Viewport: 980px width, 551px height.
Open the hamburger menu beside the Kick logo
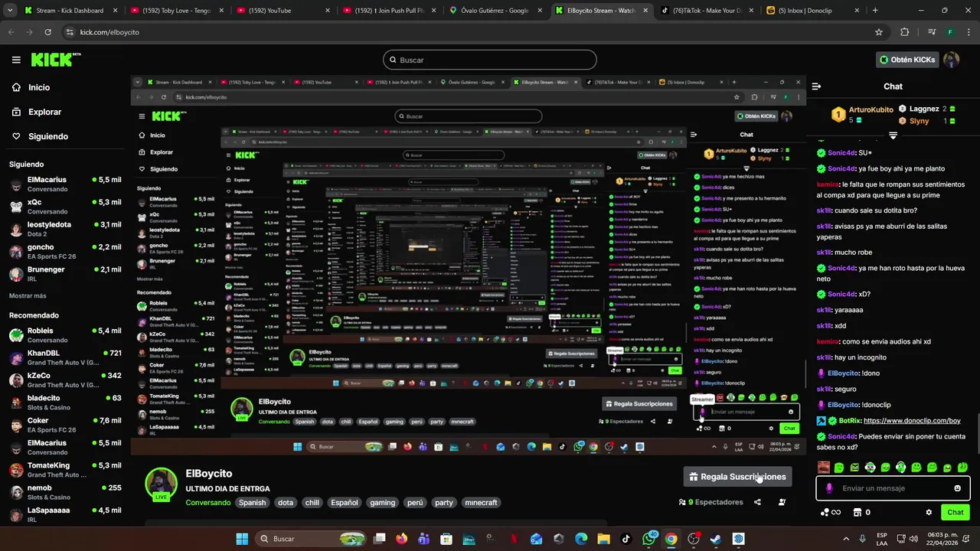point(16,60)
